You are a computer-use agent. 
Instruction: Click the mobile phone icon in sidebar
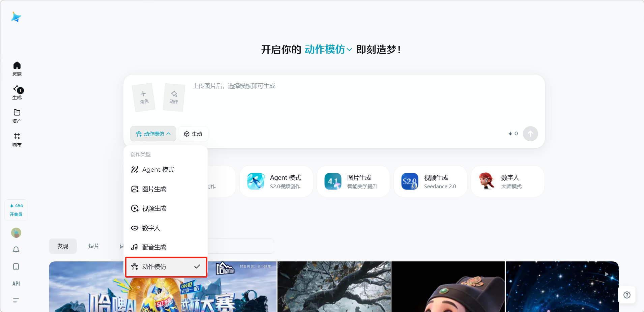(16, 267)
